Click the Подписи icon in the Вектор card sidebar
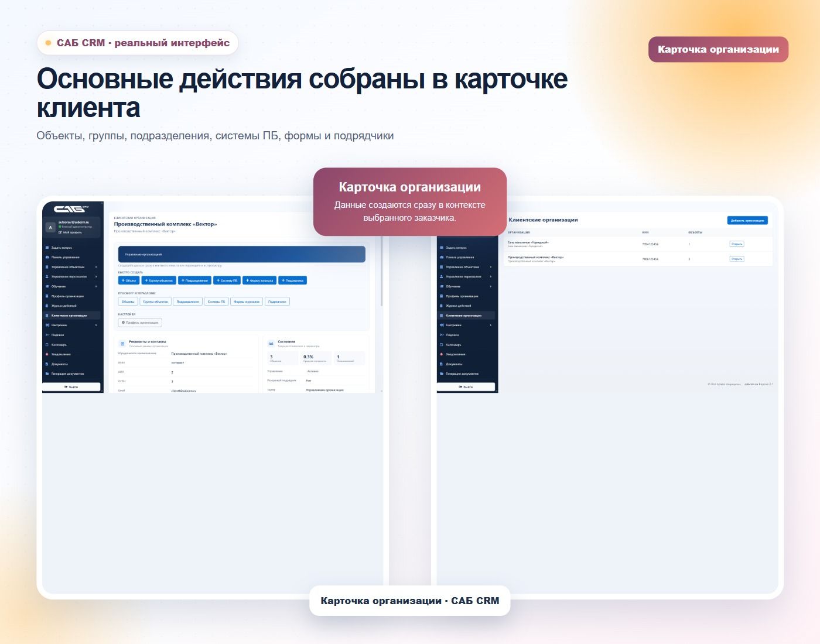The width and height of the screenshot is (820, 644). pyautogui.click(x=47, y=335)
